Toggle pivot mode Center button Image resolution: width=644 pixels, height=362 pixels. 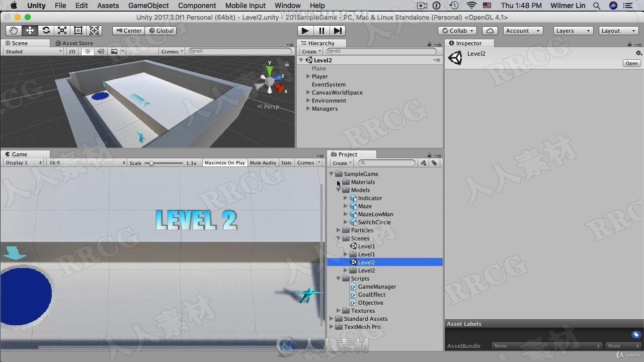(128, 31)
